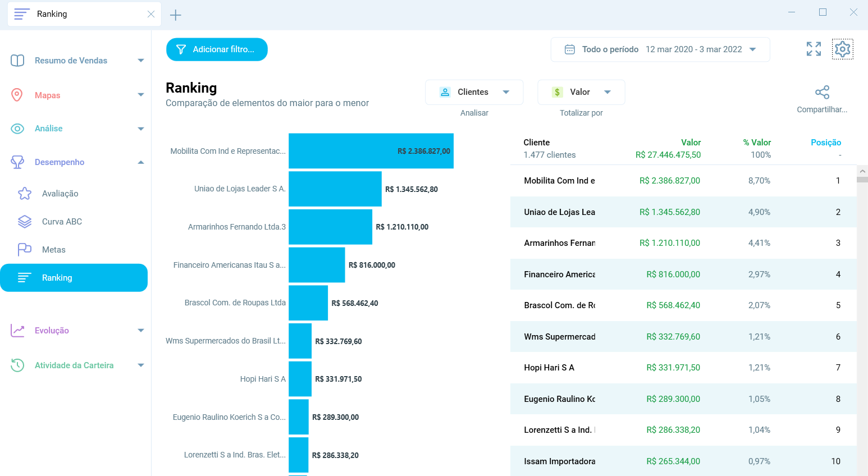Screen dimensions: 868x476
Task: Click the R$ 27.446.475,50 total value
Action: point(668,155)
